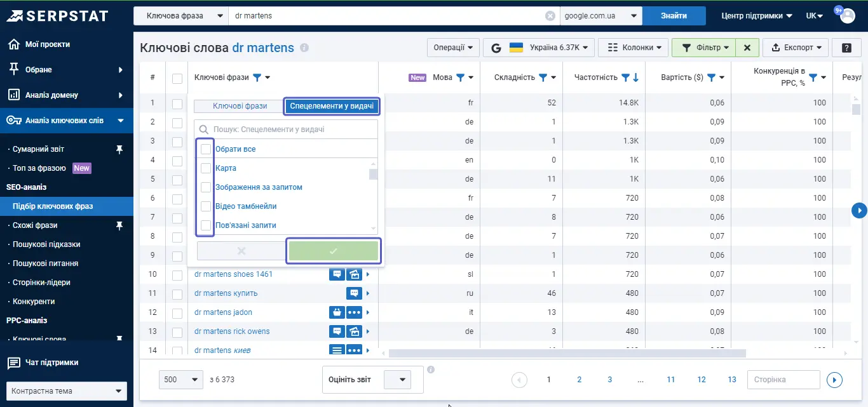Open the Центр підтримки menu

(757, 16)
